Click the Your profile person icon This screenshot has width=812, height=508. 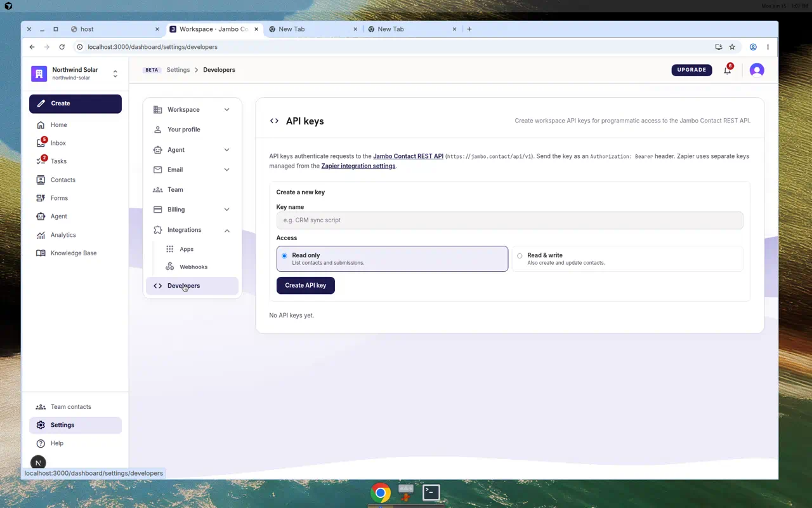point(158,130)
